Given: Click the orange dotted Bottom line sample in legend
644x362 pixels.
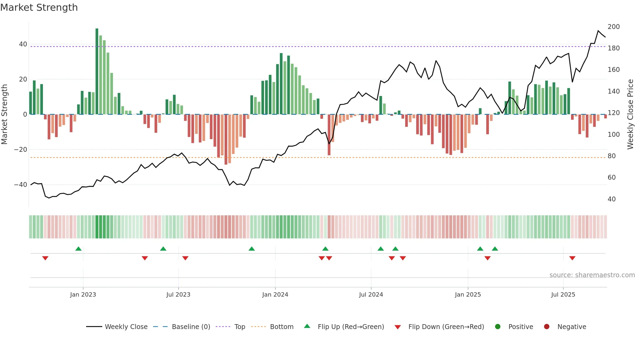Looking at the screenshot, I should (258, 327).
